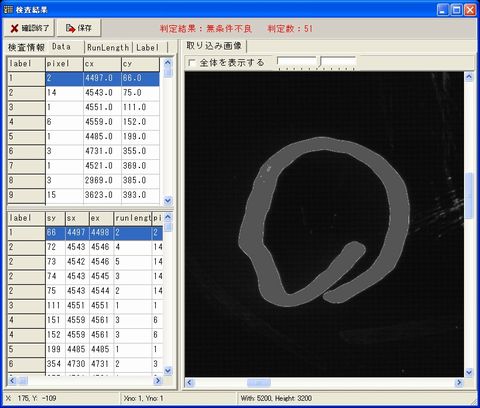Viewport: 480px width, 408px height.
Task: Switch to the RunLength tab
Action: point(108,47)
